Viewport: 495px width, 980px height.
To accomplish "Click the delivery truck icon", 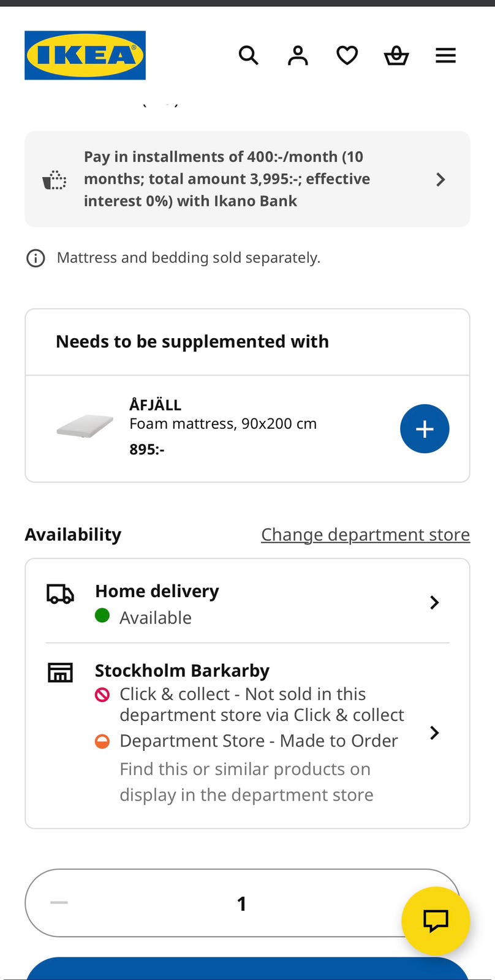I will 60,594.
